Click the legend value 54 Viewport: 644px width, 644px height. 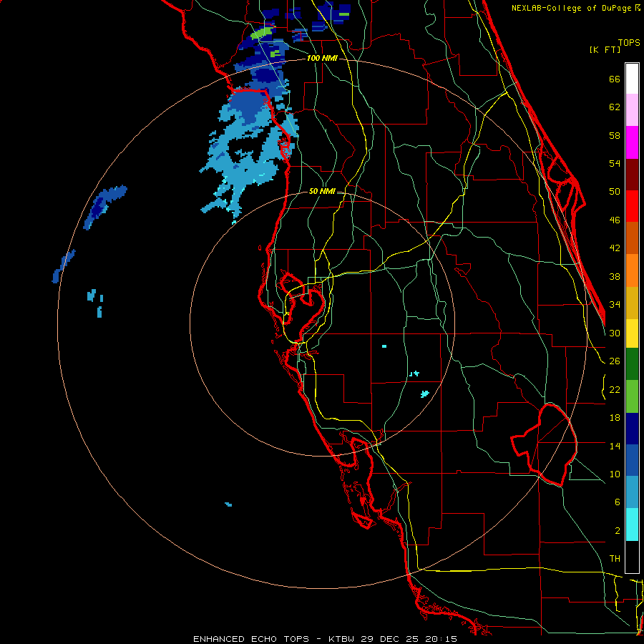(x=615, y=163)
